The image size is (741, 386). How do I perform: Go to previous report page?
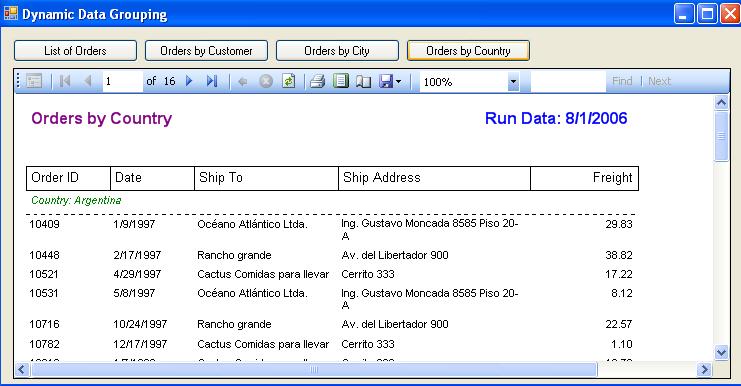tap(88, 81)
